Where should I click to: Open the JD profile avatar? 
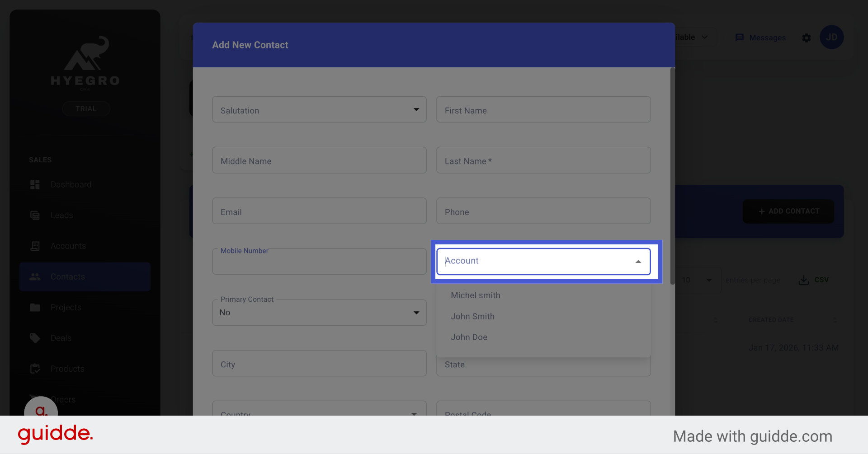[832, 37]
